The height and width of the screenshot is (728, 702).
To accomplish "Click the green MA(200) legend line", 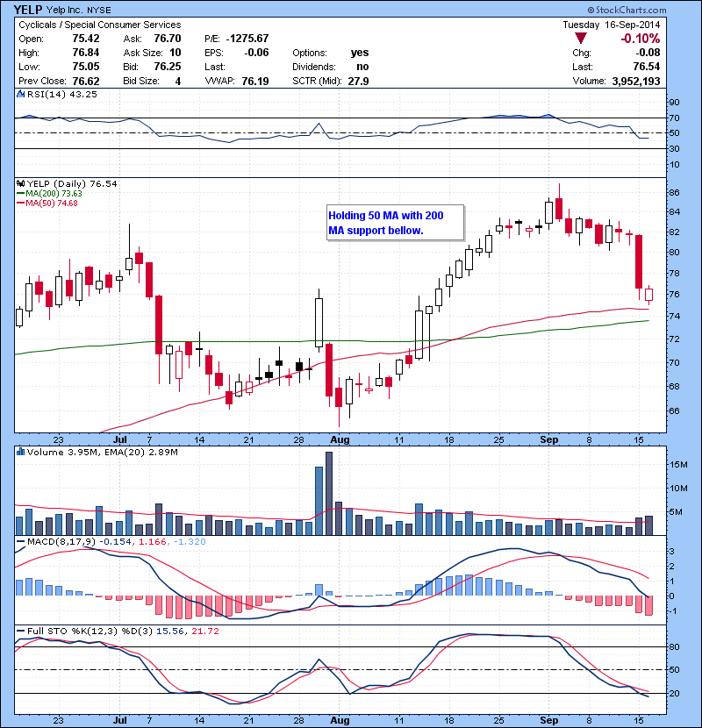I will [x=20, y=194].
